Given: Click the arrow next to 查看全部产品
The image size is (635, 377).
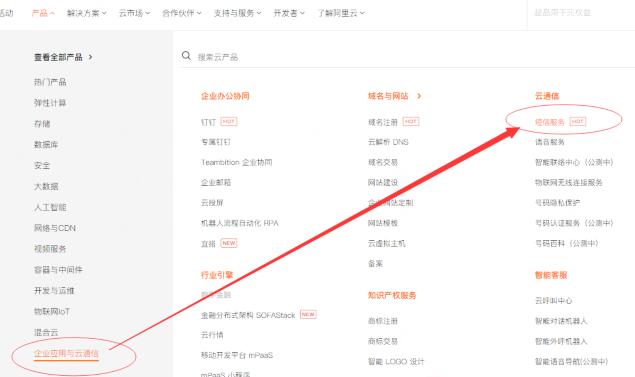Looking at the screenshot, I should (x=90, y=57).
